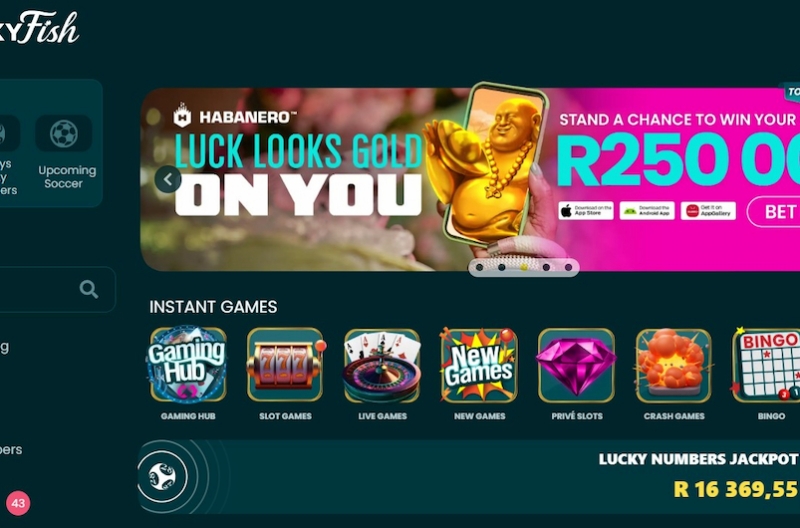The image size is (800, 528).
Task: Open the Gaming Hub icon
Action: [188, 365]
